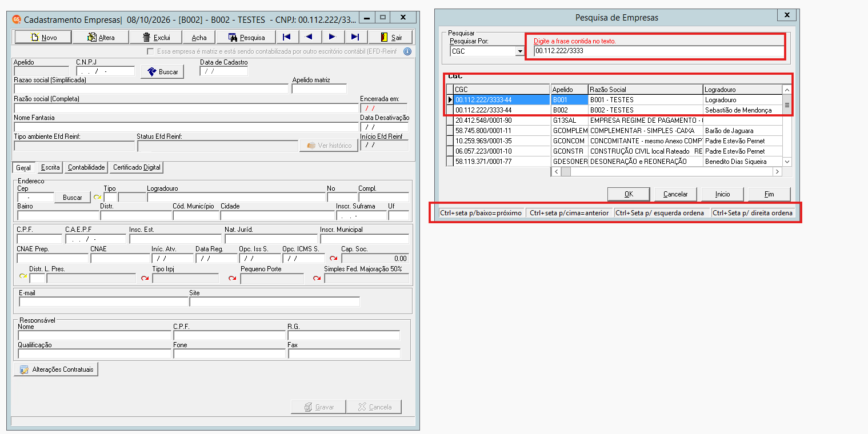
Task: Click Cancelar in Pesquisa de Empresas
Action: click(675, 194)
